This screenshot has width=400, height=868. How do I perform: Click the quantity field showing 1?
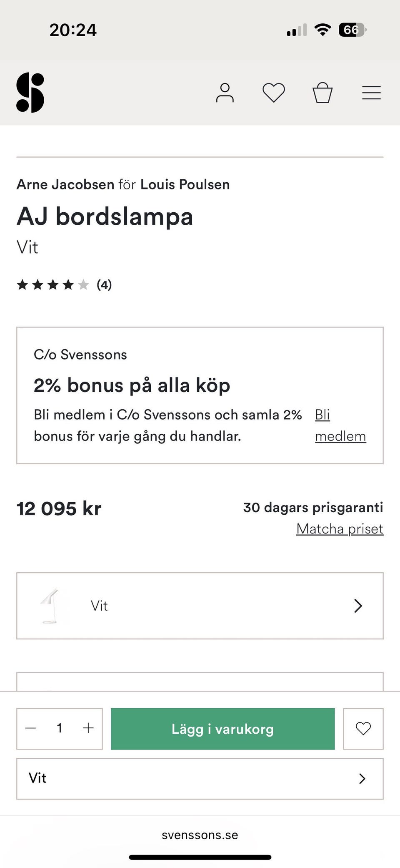[60, 728]
